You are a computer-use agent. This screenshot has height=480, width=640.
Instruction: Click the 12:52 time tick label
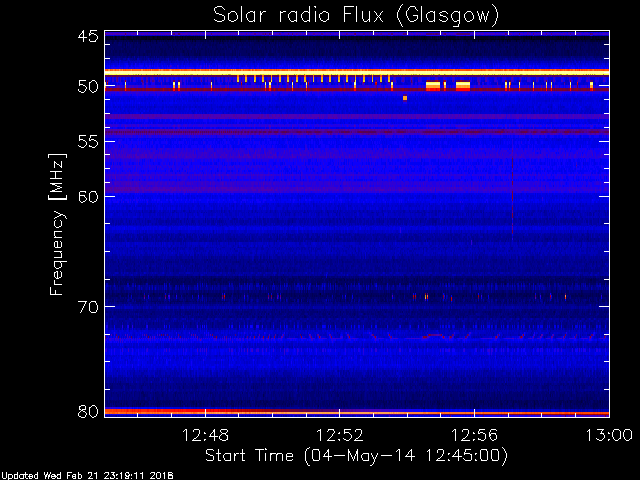(340, 436)
